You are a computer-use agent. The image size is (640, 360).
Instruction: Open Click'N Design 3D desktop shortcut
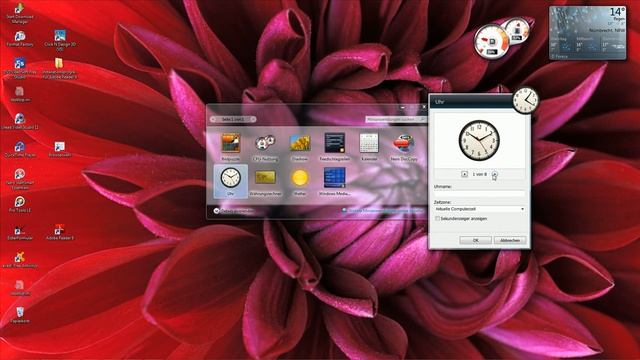pos(60,40)
